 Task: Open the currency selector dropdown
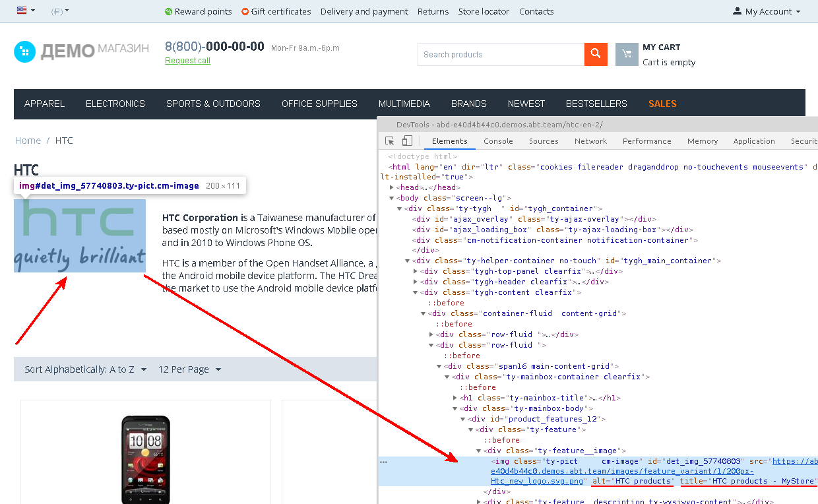(60, 11)
